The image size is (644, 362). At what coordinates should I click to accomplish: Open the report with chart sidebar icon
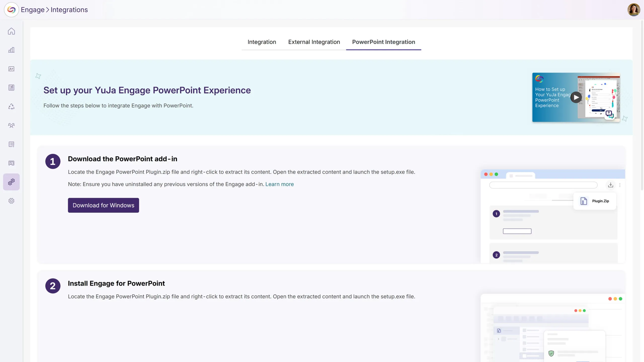[x=11, y=87]
